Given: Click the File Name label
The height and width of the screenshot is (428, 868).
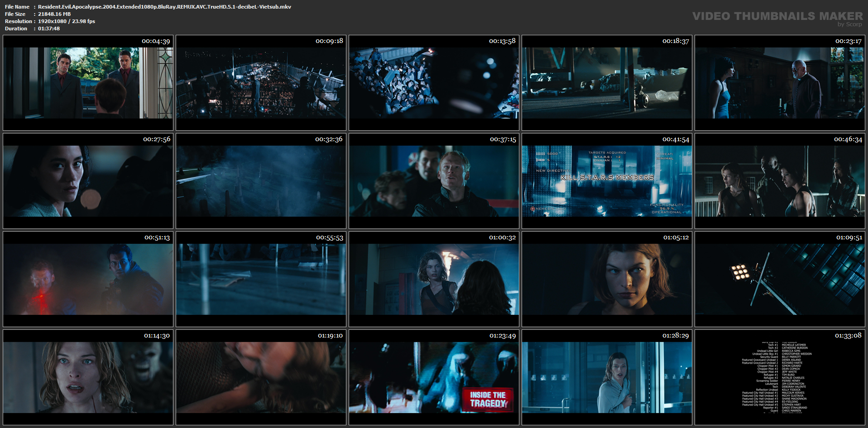Looking at the screenshot, I should 17,7.
